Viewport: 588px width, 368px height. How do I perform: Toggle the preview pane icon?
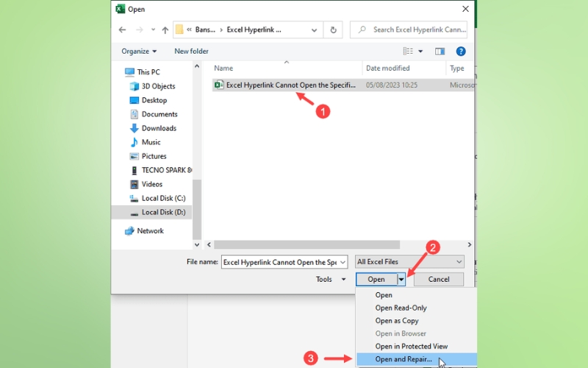(440, 52)
